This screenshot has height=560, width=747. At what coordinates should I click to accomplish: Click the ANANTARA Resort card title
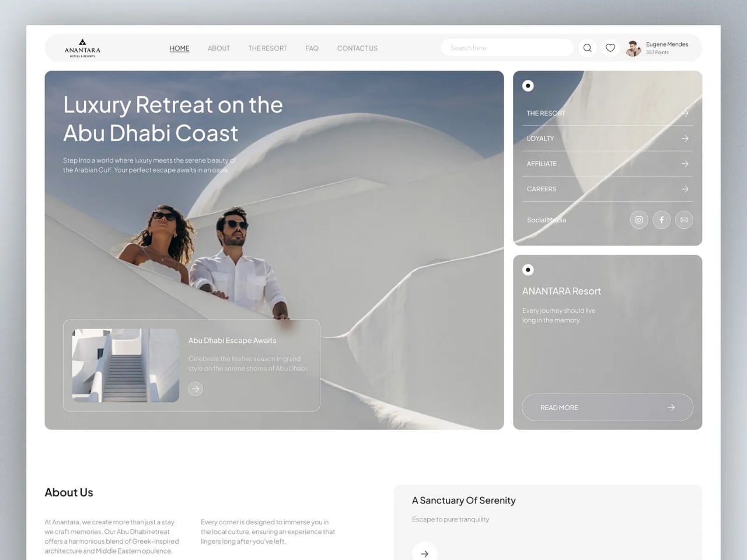[x=561, y=291]
